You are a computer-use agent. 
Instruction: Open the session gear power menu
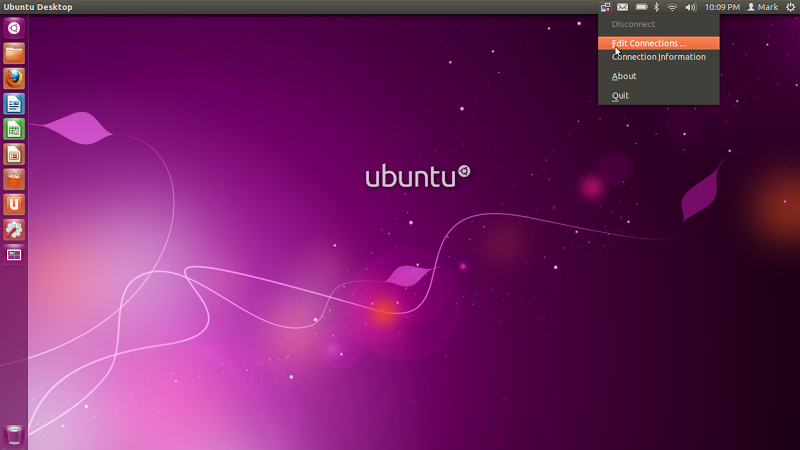790,7
